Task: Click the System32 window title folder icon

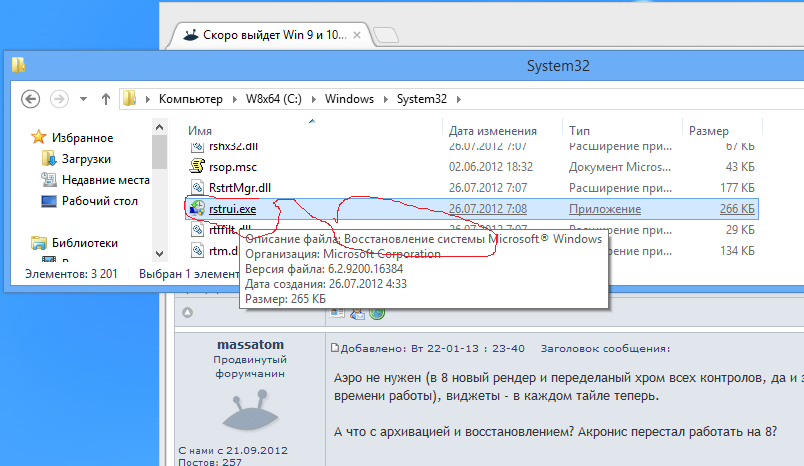Action: (18, 65)
